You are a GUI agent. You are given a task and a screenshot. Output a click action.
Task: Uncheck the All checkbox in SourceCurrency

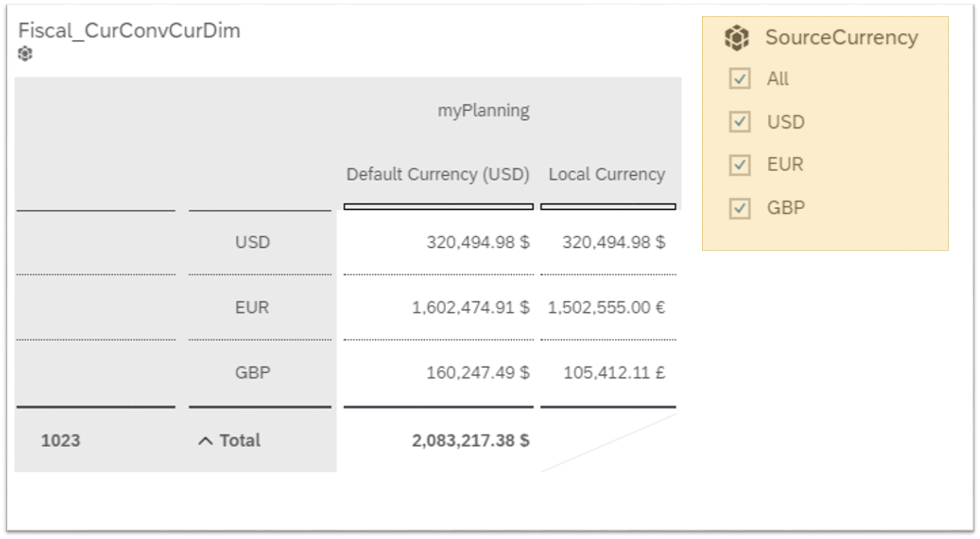(739, 79)
